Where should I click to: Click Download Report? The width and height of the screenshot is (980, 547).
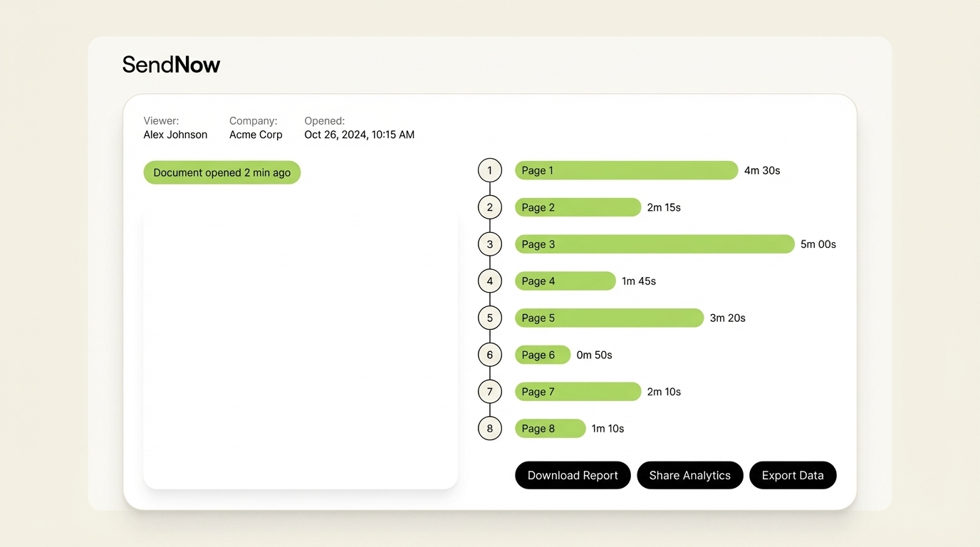coord(573,475)
